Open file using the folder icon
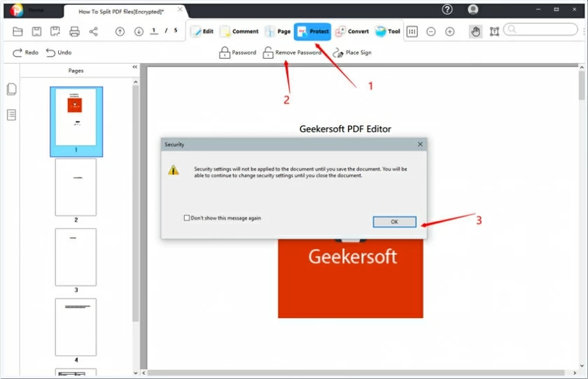The image size is (588, 379). click(x=17, y=31)
